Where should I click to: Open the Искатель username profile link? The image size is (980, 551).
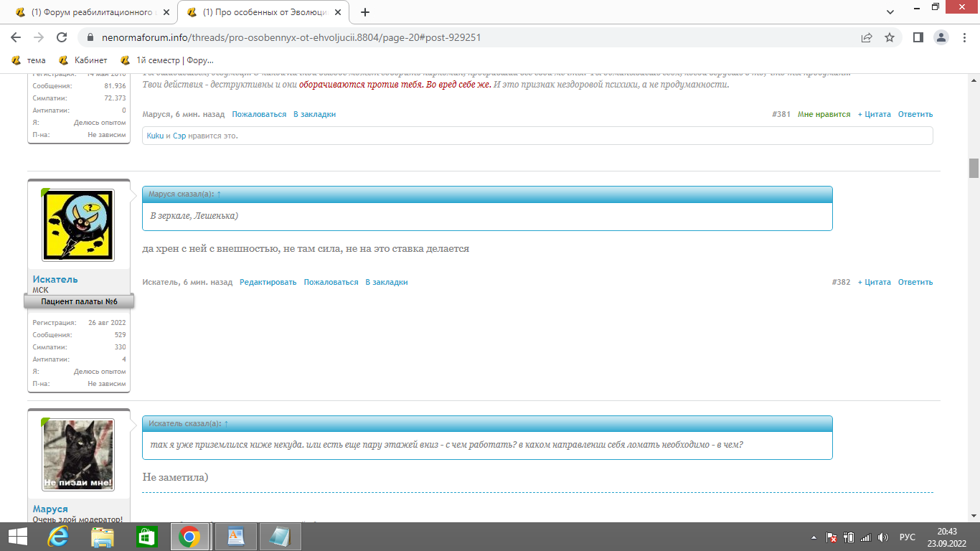point(55,279)
